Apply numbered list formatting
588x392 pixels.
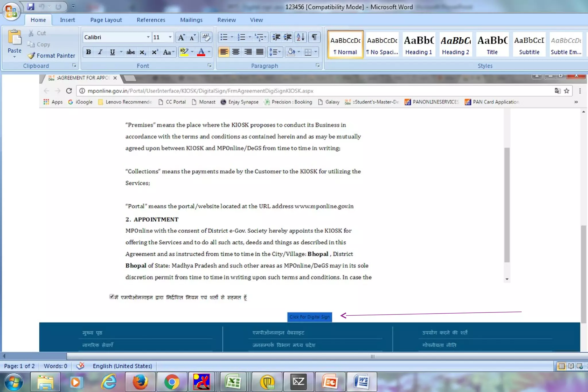point(241,37)
